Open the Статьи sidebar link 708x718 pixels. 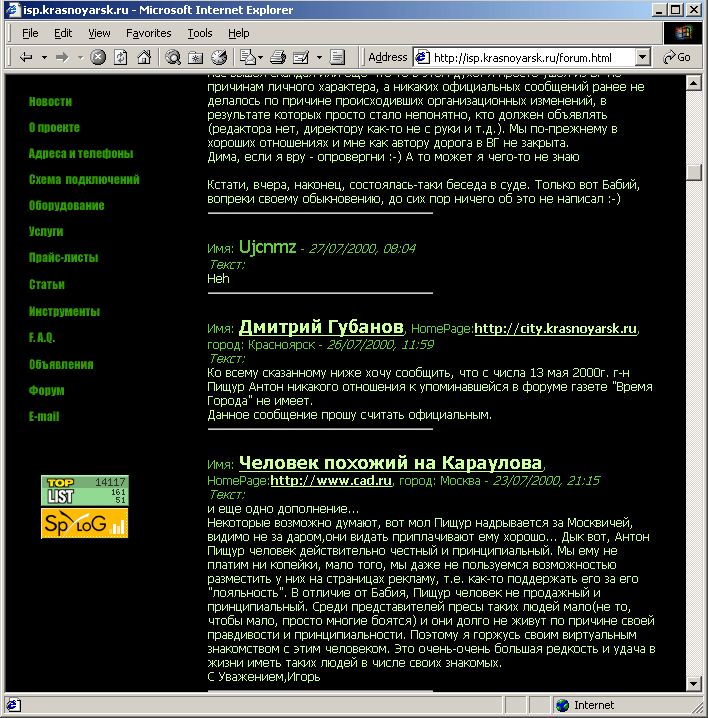coord(47,284)
